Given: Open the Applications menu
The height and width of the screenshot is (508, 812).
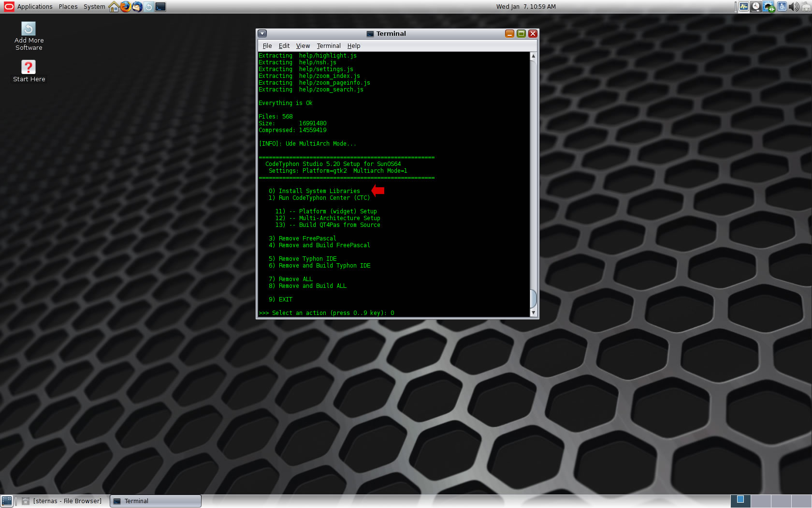Looking at the screenshot, I should 35,7.
